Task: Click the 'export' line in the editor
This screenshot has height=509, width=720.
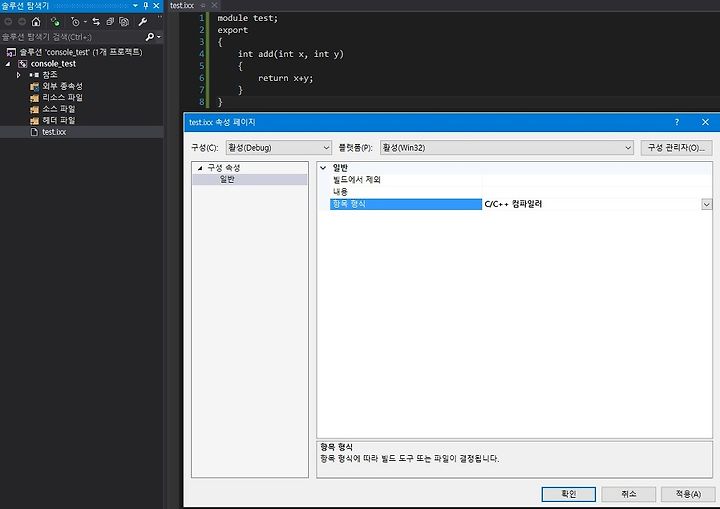Action: (233, 30)
